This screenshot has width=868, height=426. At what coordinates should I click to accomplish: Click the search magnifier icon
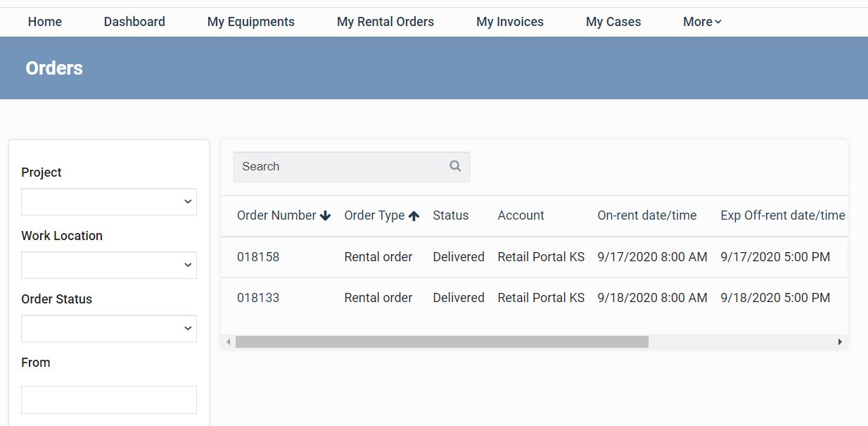click(455, 166)
